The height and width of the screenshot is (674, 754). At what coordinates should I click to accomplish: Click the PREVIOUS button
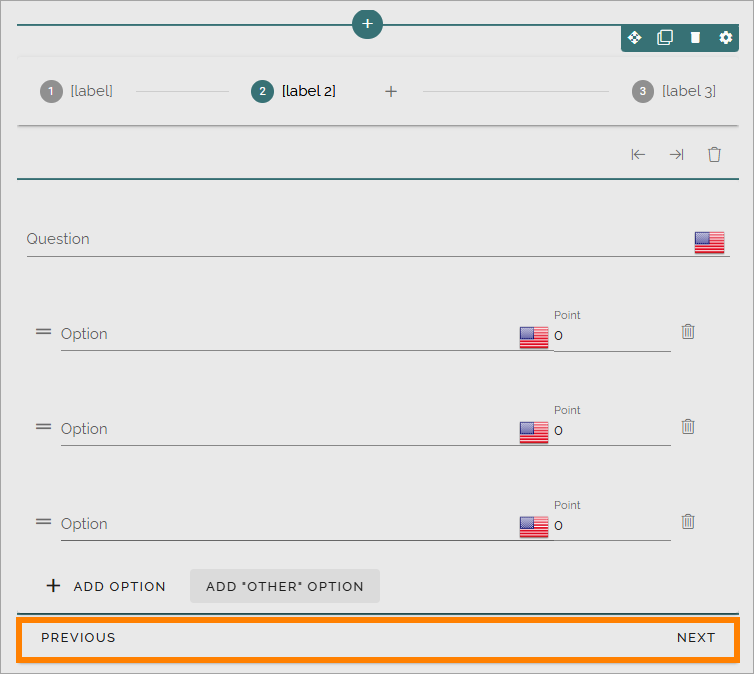coord(78,638)
